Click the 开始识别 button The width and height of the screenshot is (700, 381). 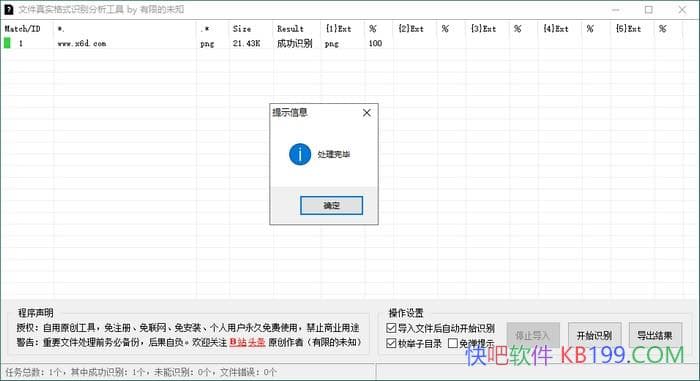594,335
